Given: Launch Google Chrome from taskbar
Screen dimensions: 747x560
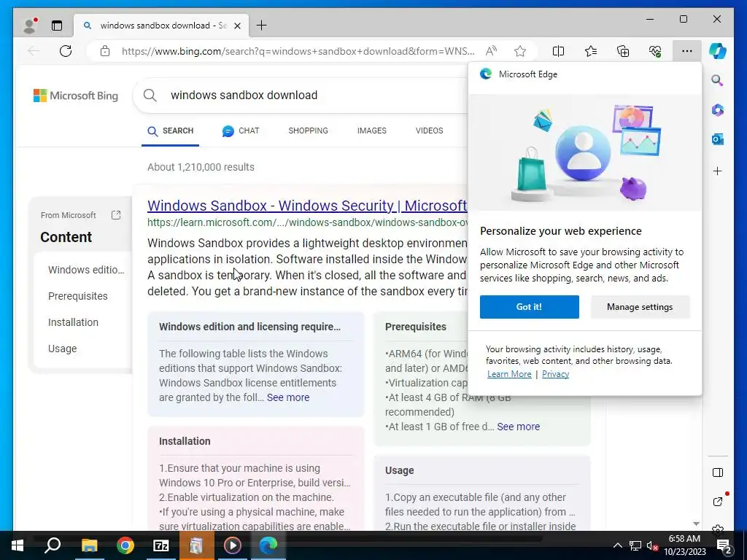Looking at the screenshot, I should click(125, 545).
